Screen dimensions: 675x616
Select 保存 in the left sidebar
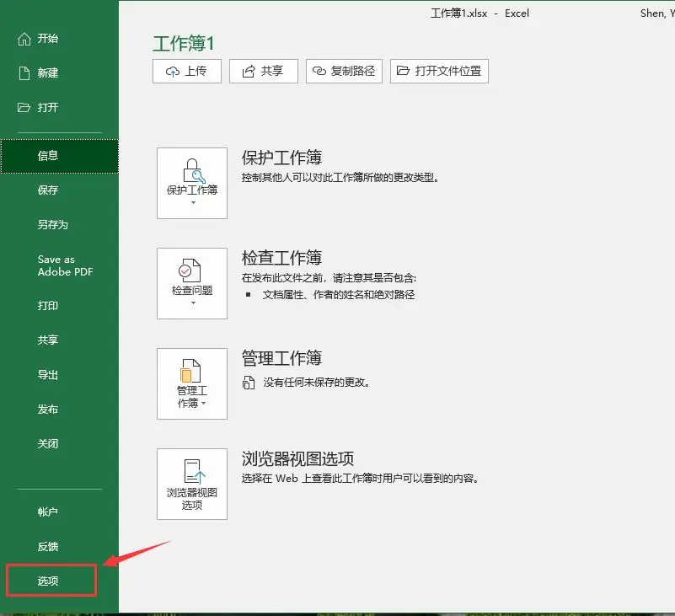coord(48,190)
